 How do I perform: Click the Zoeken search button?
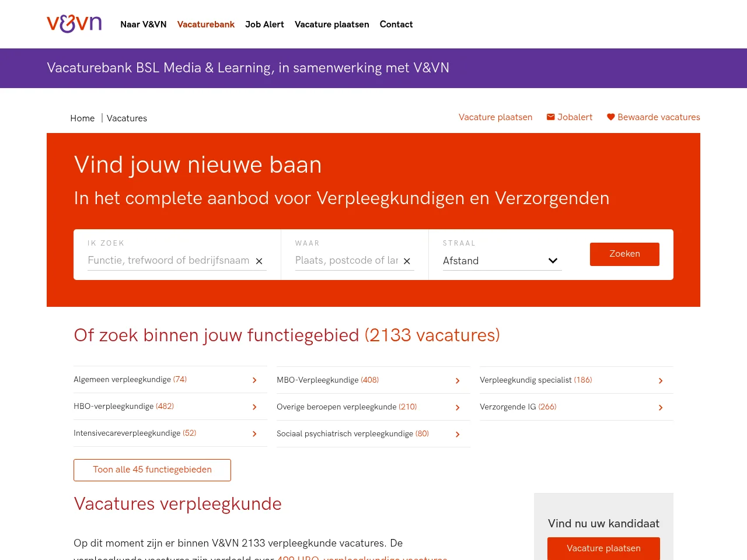coord(624,254)
